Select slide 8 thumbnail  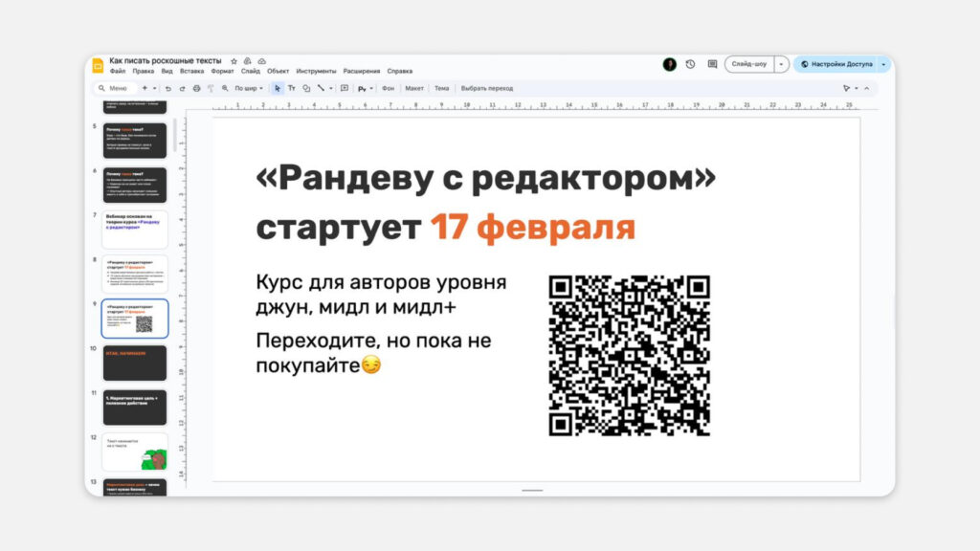tap(135, 274)
